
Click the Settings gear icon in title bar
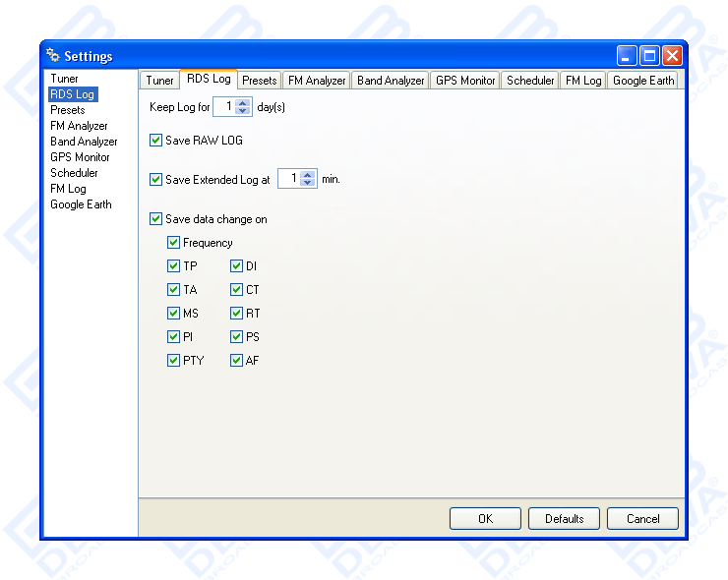click(x=53, y=56)
